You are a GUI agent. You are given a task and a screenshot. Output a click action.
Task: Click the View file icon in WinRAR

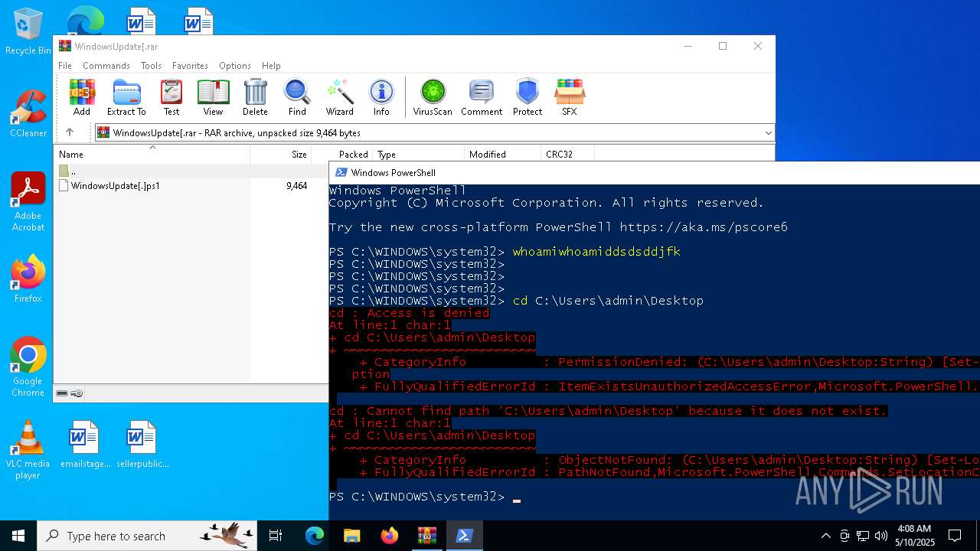[x=213, y=97]
